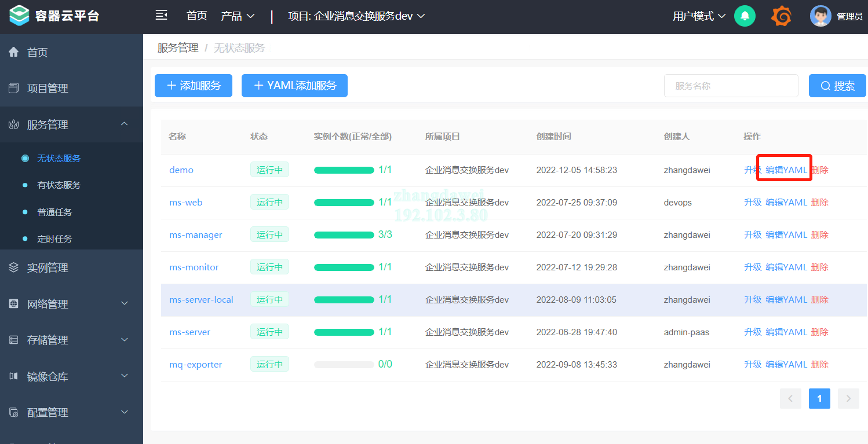This screenshot has width=868, height=444.
Task: Click the mq-exporter 0/0 empty progress bar
Action: [344, 365]
